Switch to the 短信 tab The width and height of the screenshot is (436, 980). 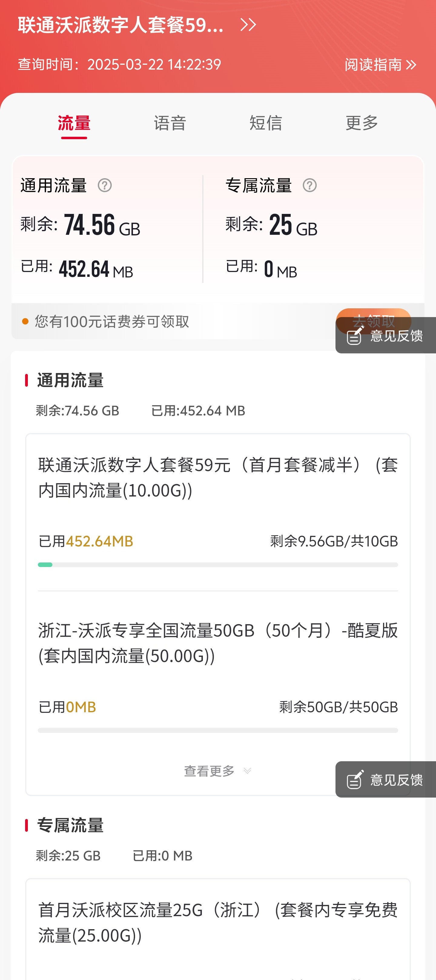click(266, 123)
